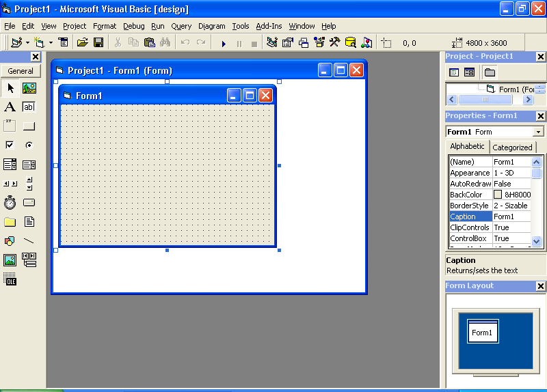Click View Object in Project panel
547x392 pixels.
(469, 72)
